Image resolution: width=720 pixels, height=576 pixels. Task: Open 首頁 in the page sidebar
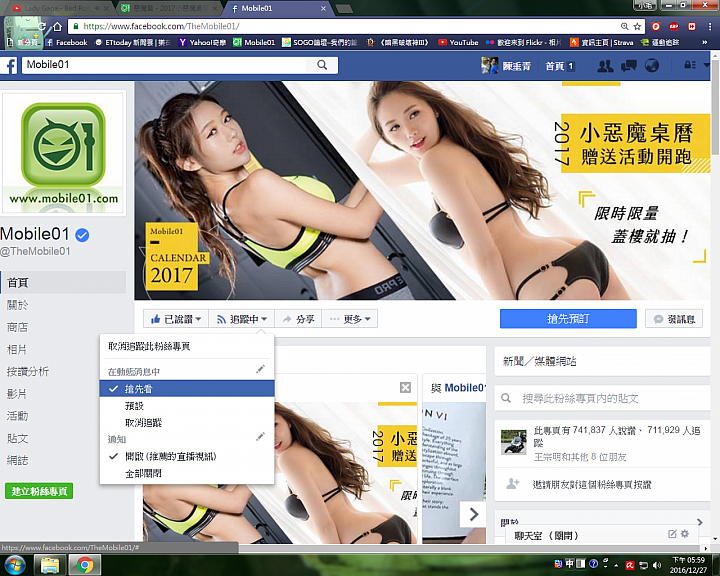pyautogui.click(x=63, y=282)
